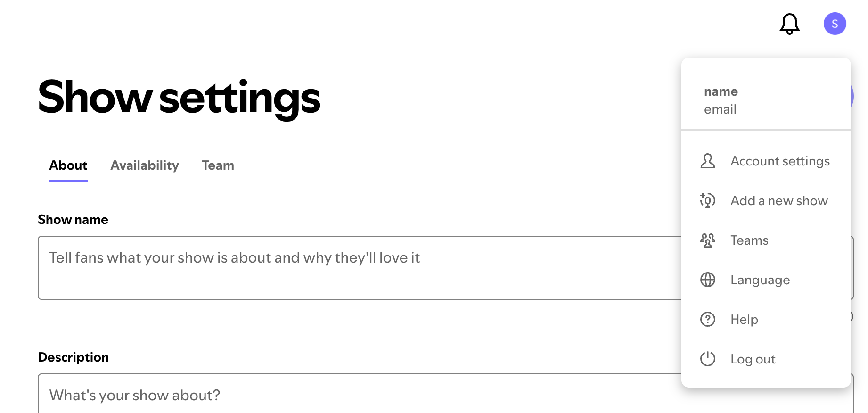Open Account settings from the menu
This screenshot has width=868, height=413.
[x=780, y=161]
